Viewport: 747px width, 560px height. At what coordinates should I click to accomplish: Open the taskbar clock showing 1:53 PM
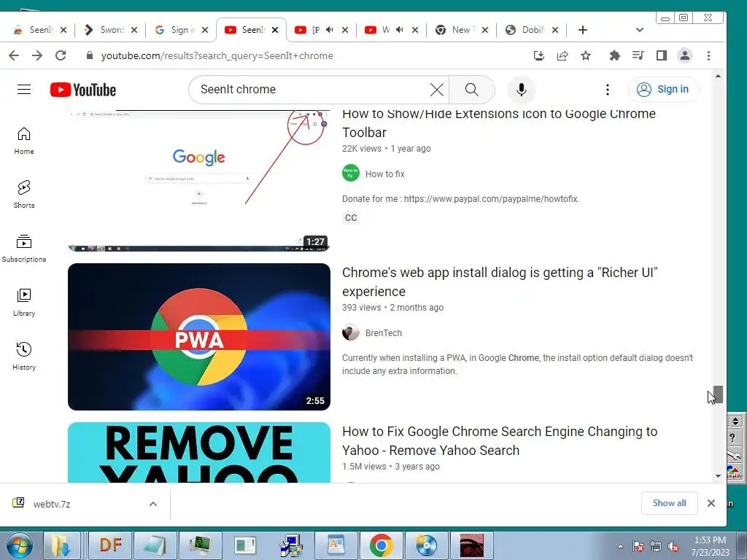[710, 546]
